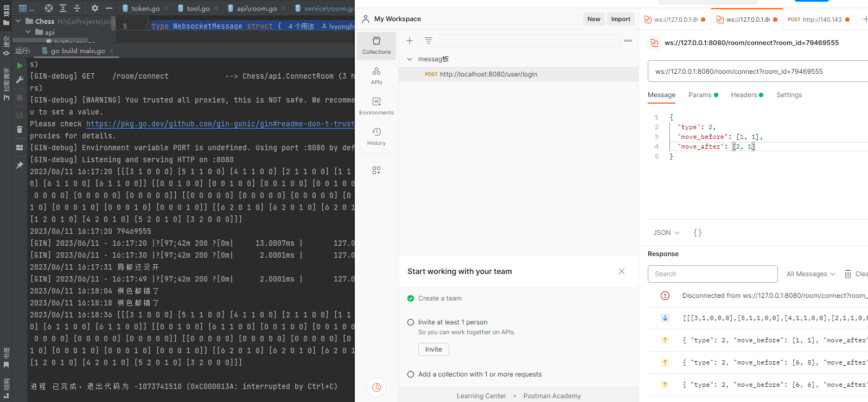Screen dimensions: 868x402
Task: Stop the running process with the square icon
Action: click(20, 98)
